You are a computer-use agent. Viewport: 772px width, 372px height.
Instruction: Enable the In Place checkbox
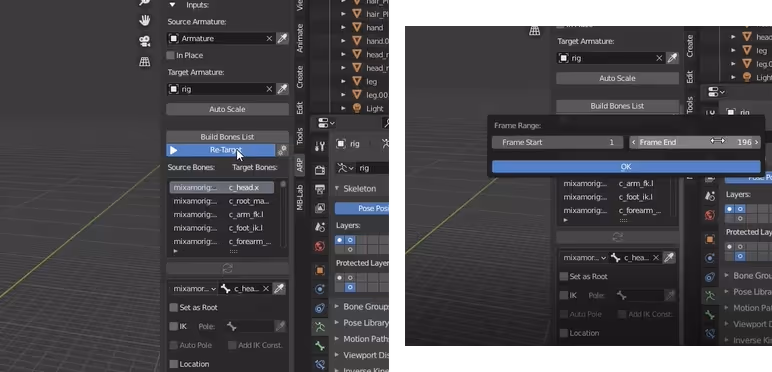coord(170,55)
